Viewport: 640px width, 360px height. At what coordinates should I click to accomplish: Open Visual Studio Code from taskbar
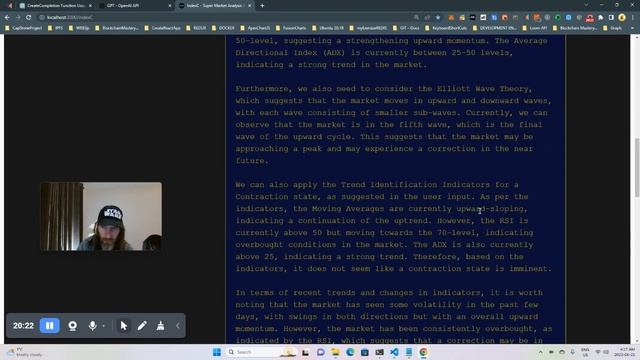(394, 352)
